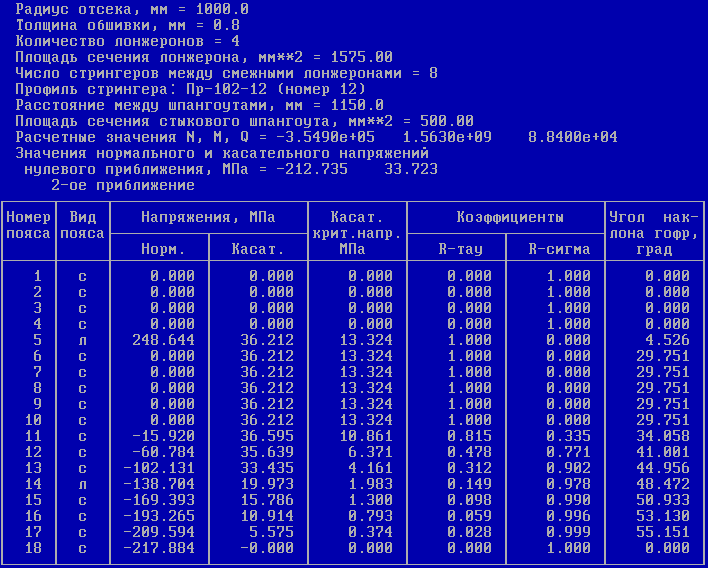The width and height of the screenshot is (708, 568).
Task: Click the spar section area value 1575.00
Action: [x=362, y=57]
